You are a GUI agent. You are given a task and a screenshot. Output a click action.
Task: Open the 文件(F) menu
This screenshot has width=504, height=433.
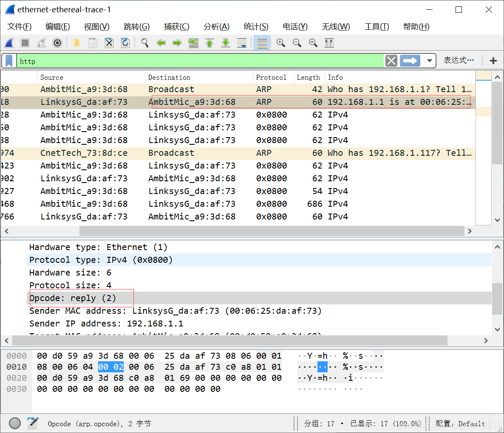(x=19, y=27)
